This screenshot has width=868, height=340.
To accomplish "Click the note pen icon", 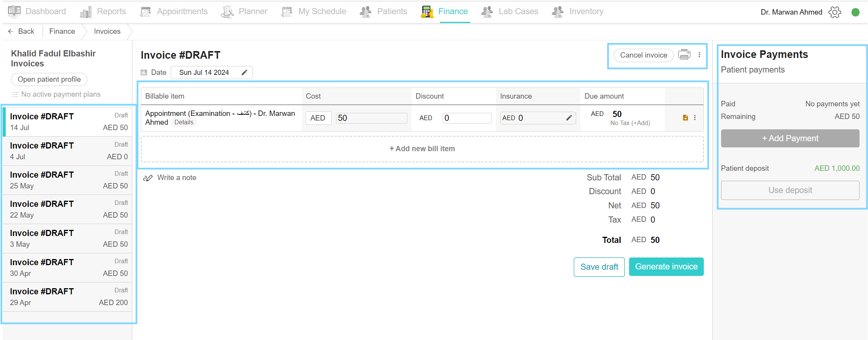I will (x=148, y=178).
